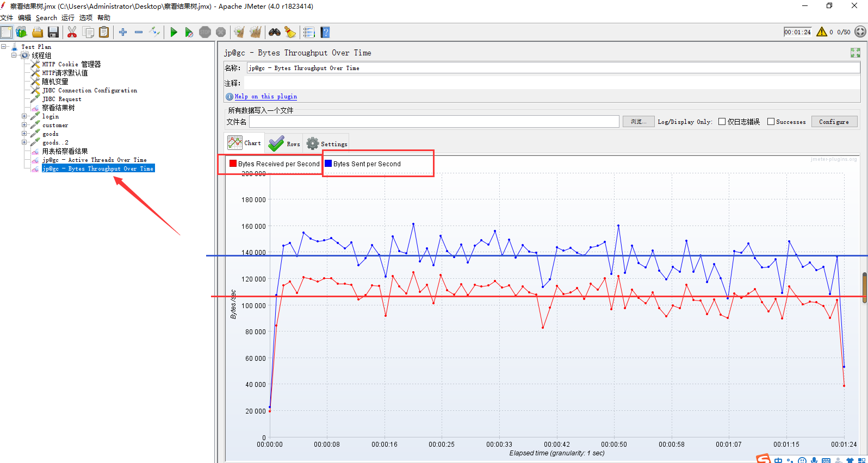Click the blue Bytes Sent per Second swatch
The image size is (868, 463).
pyautogui.click(x=328, y=164)
